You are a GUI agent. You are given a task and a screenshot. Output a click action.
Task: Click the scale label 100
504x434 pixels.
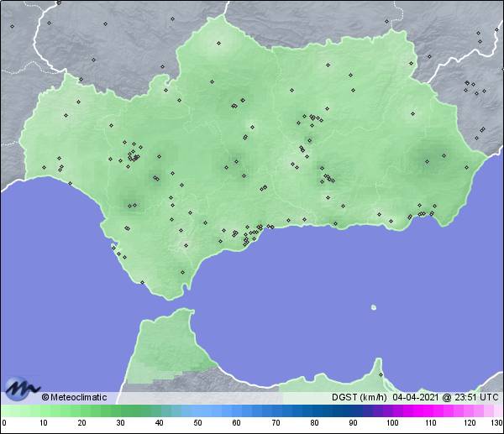coord(392,422)
